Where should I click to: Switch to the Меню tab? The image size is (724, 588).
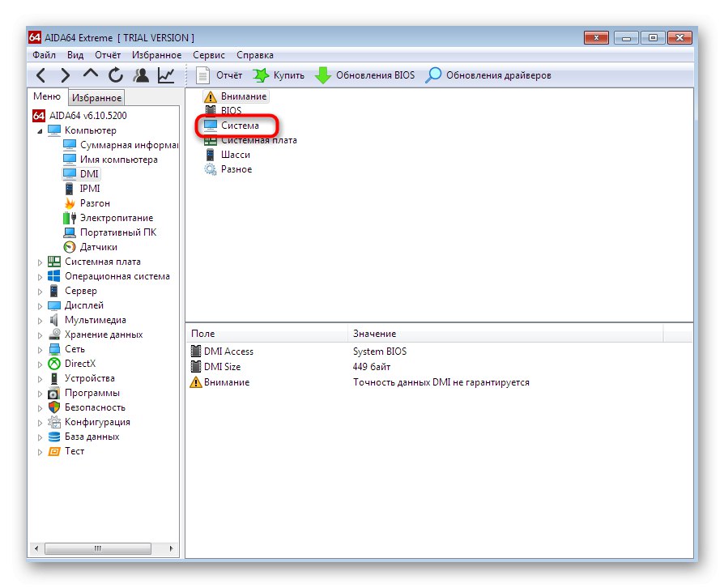[47, 96]
